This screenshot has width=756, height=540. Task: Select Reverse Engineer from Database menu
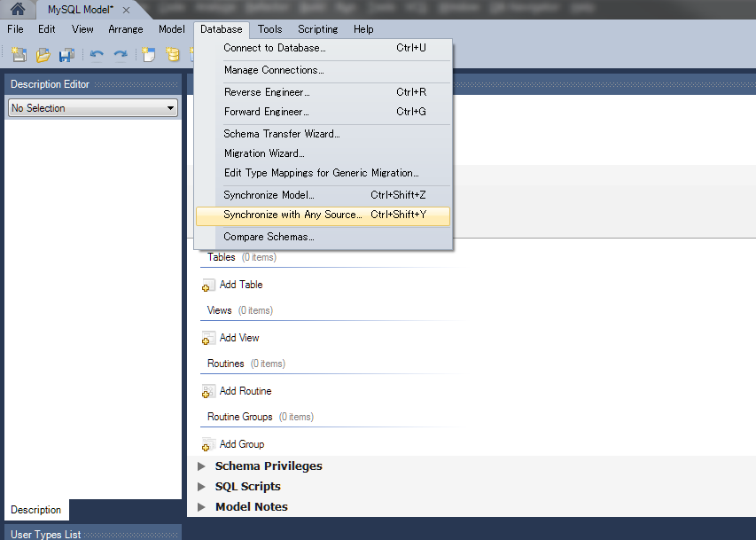[x=323, y=92]
